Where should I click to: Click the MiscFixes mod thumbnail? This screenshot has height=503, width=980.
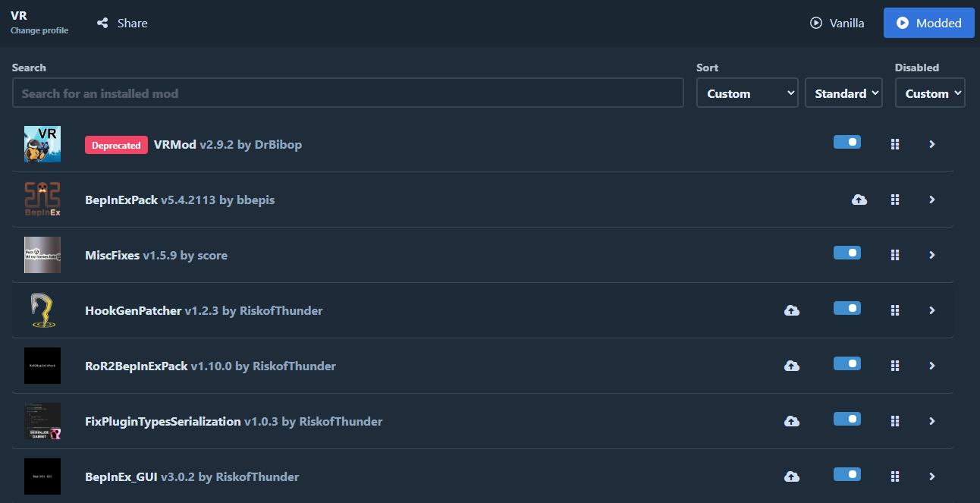click(x=42, y=255)
